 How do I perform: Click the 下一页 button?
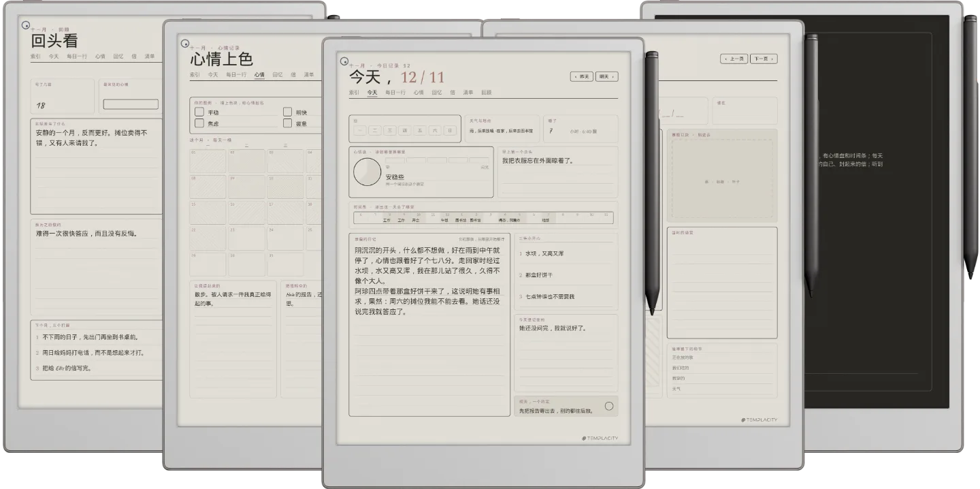coord(764,59)
